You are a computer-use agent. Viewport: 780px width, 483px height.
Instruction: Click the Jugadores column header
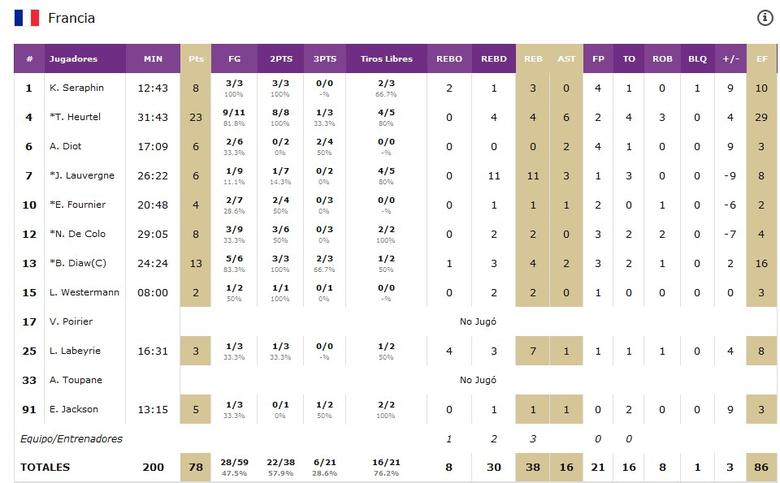[73, 59]
